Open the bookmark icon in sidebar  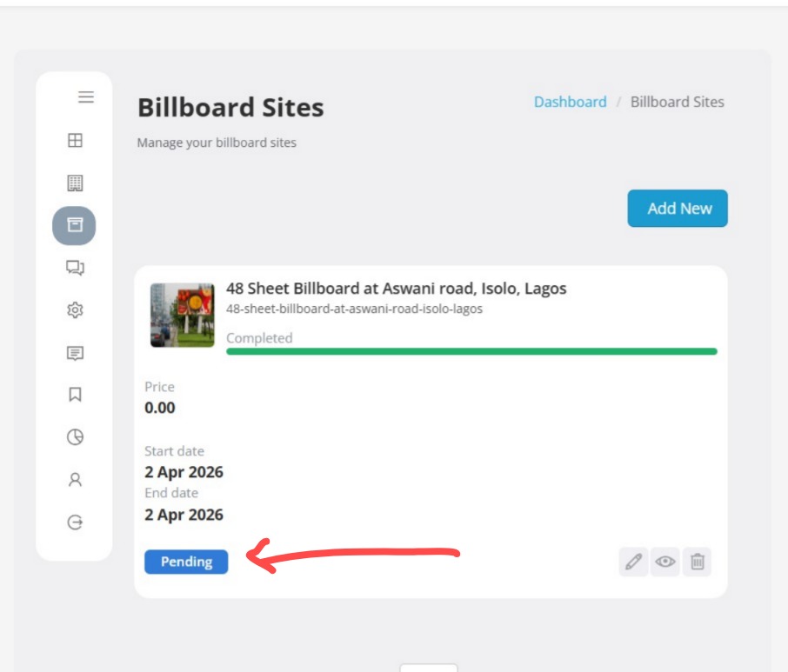point(75,395)
